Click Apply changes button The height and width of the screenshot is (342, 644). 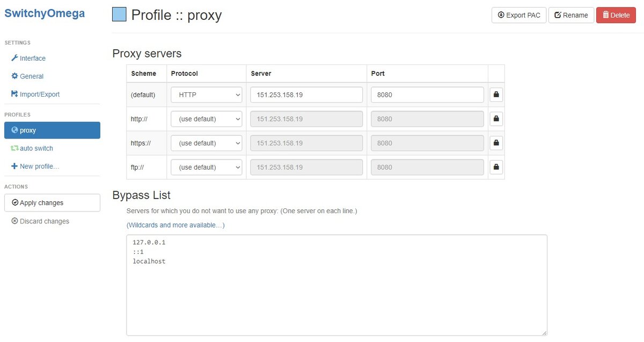(x=52, y=203)
